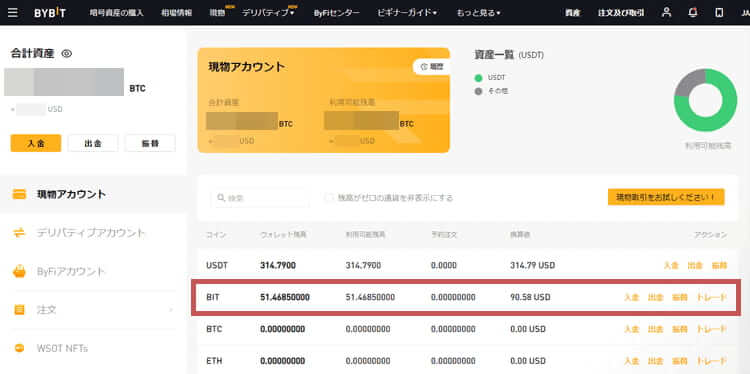The width and height of the screenshot is (750, 374).
Task: Open the hamburger menu icon
Action: (x=12, y=12)
